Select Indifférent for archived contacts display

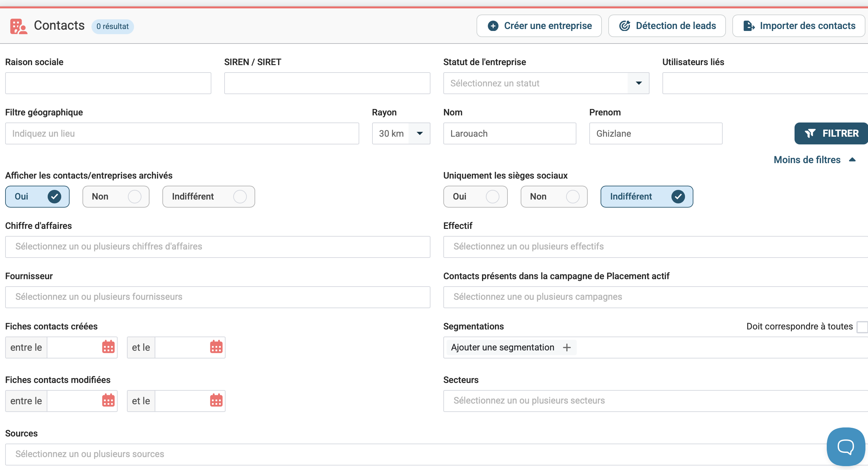[208, 197]
